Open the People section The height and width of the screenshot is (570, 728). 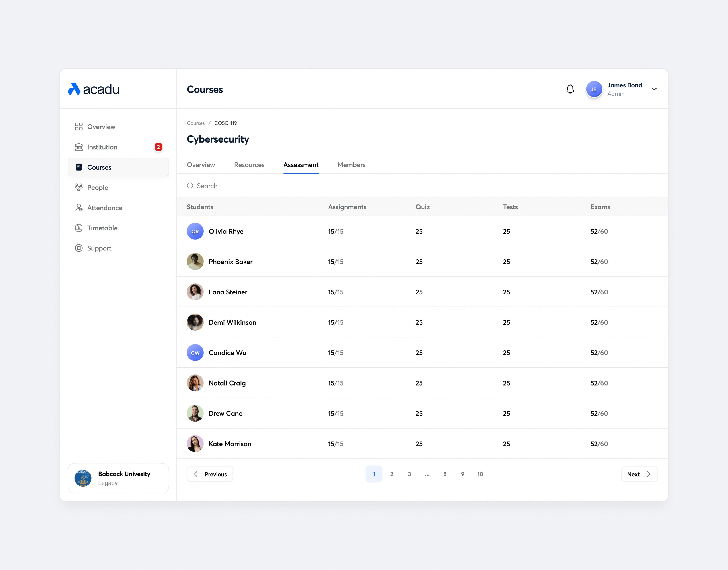pyautogui.click(x=98, y=188)
